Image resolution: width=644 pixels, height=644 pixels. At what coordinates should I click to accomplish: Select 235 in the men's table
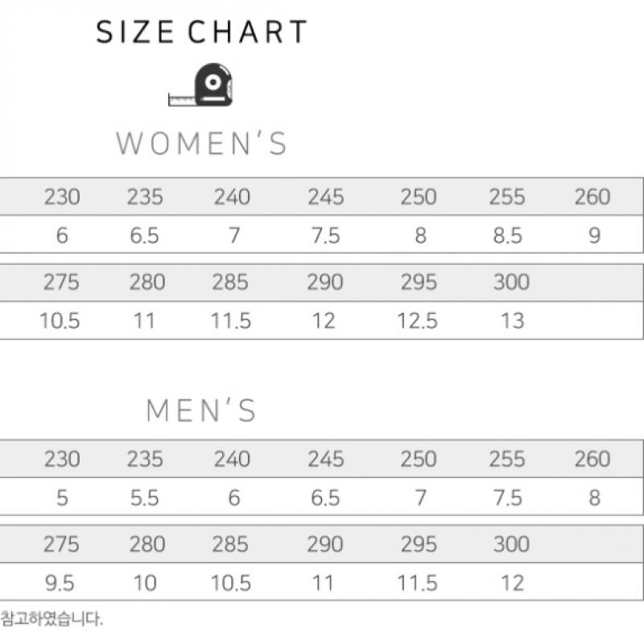(x=145, y=459)
